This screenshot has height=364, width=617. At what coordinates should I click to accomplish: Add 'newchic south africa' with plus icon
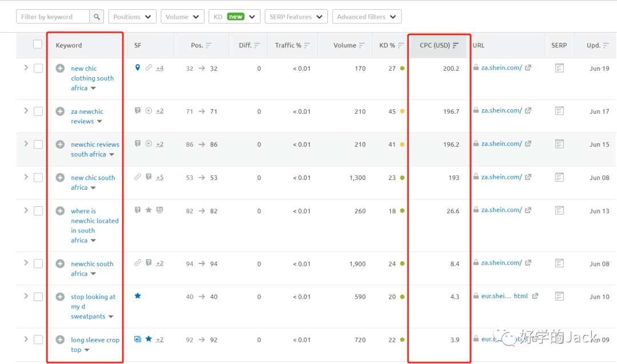[60, 263]
